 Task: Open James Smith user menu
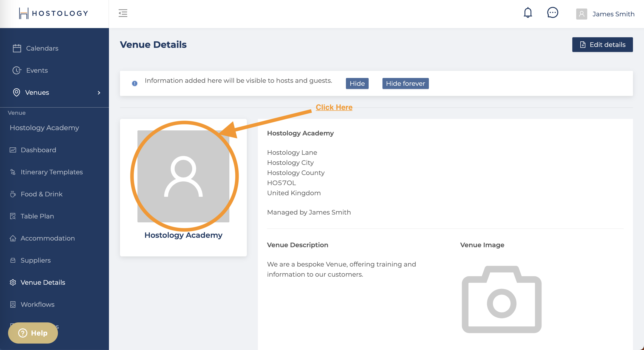[x=613, y=14]
